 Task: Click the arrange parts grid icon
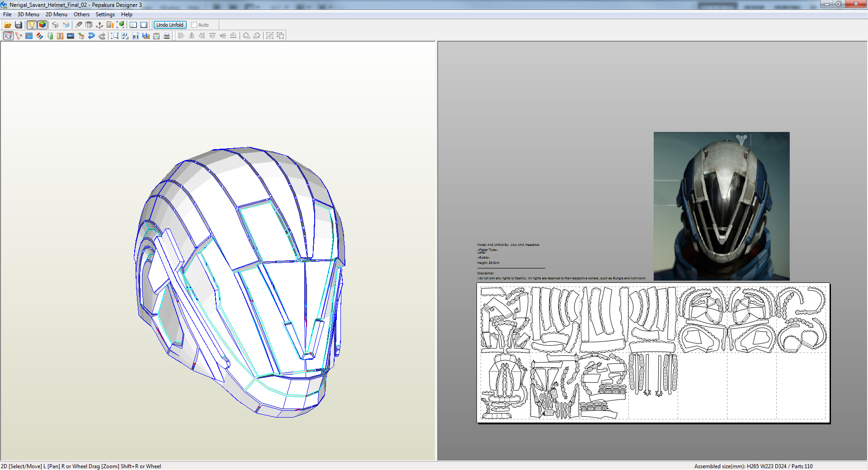click(125, 36)
